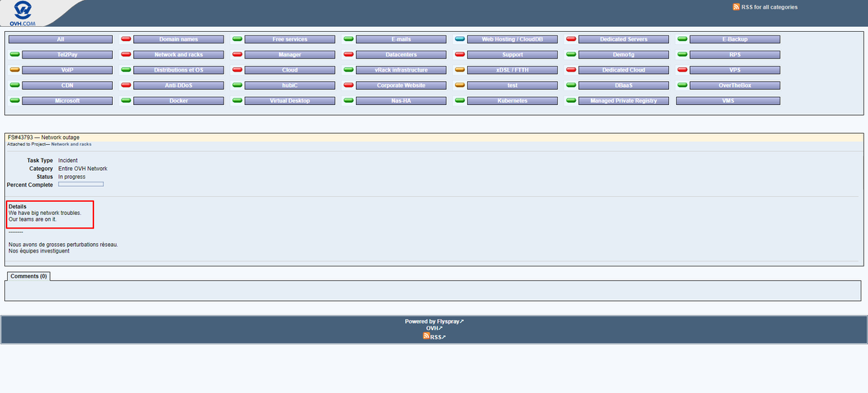The height and width of the screenshot is (393, 868).
Task: Open the E-Backup category
Action: coord(736,39)
